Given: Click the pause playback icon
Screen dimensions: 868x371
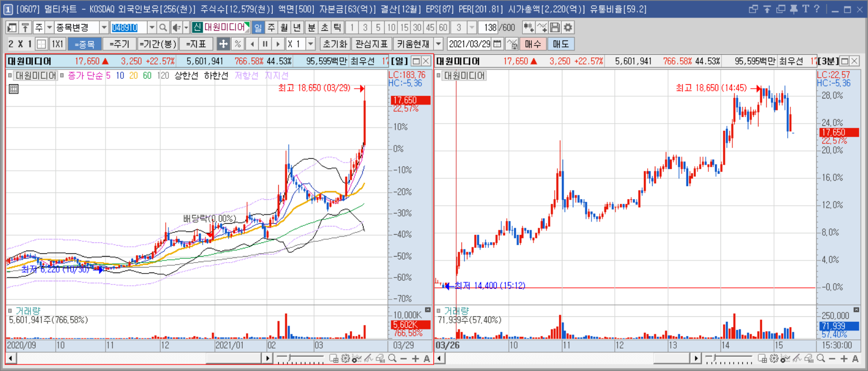Looking at the screenshot, I should 265,44.
